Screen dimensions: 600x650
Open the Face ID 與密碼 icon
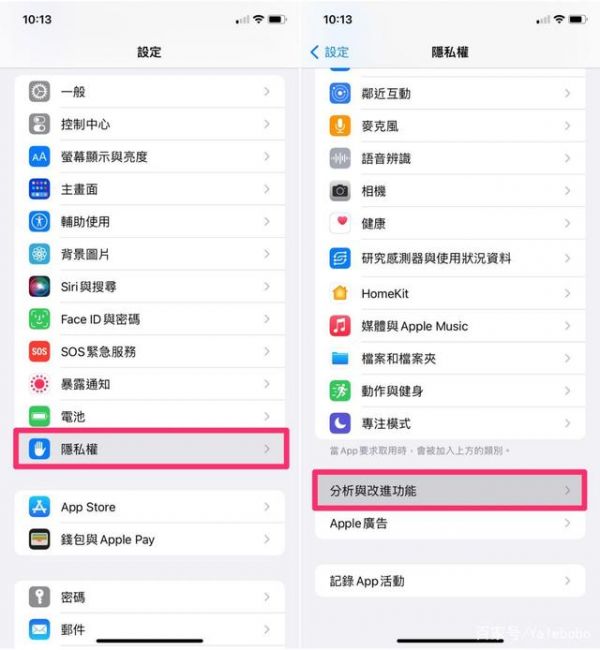tap(39, 319)
